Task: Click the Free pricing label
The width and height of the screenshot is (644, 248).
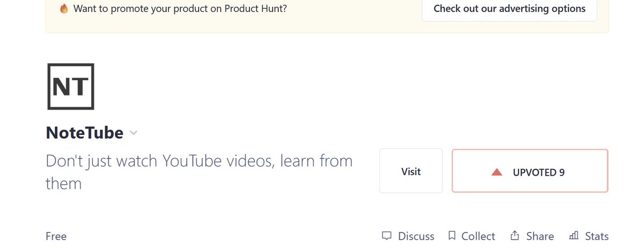Action: pyautogui.click(x=56, y=236)
